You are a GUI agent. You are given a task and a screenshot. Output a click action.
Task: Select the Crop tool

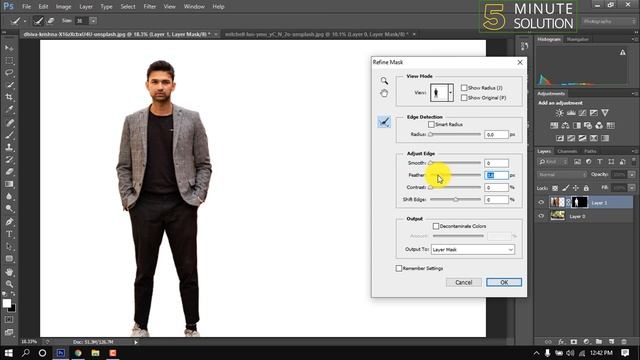(x=9, y=97)
